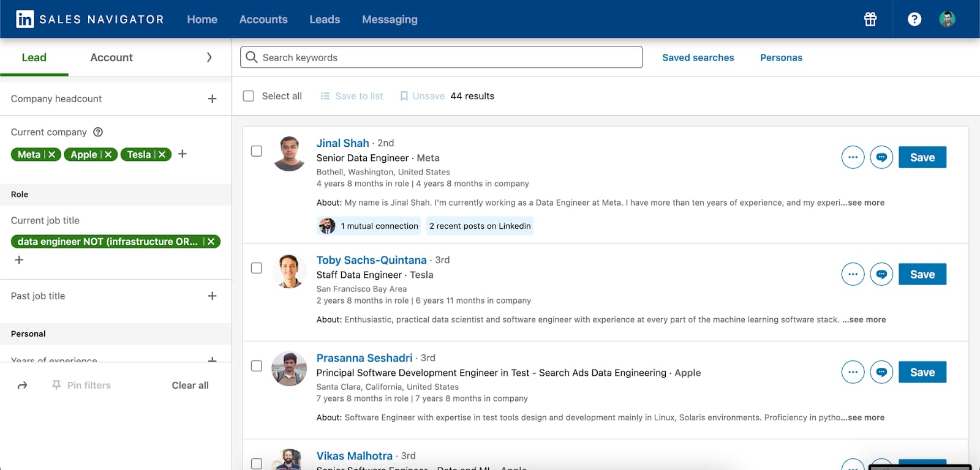The image size is (980, 470).
Task: Tick the checkbox for Jinal Shah
Action: (x=257, y=151)
